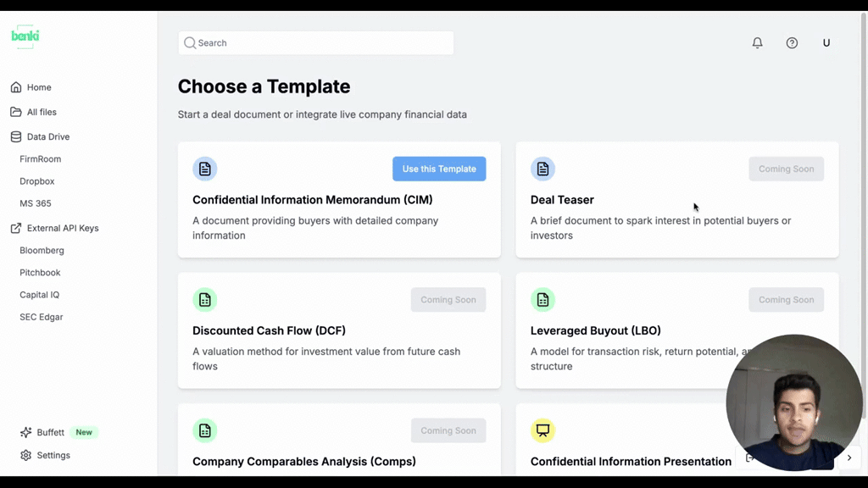Click the Comps spreadsheet icon
Viewport: 868px width, 488px height.
pos(205,430)
